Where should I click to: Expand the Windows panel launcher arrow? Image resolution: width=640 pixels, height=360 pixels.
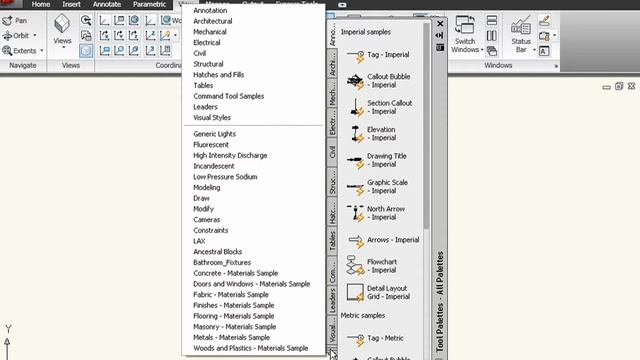tap(556, 66)
